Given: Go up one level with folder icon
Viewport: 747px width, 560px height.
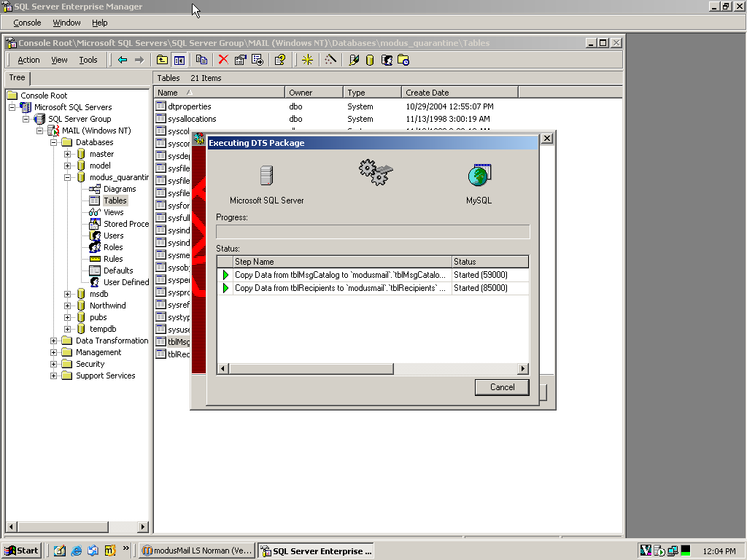Looking at the screenshot, I should point(162,60).
